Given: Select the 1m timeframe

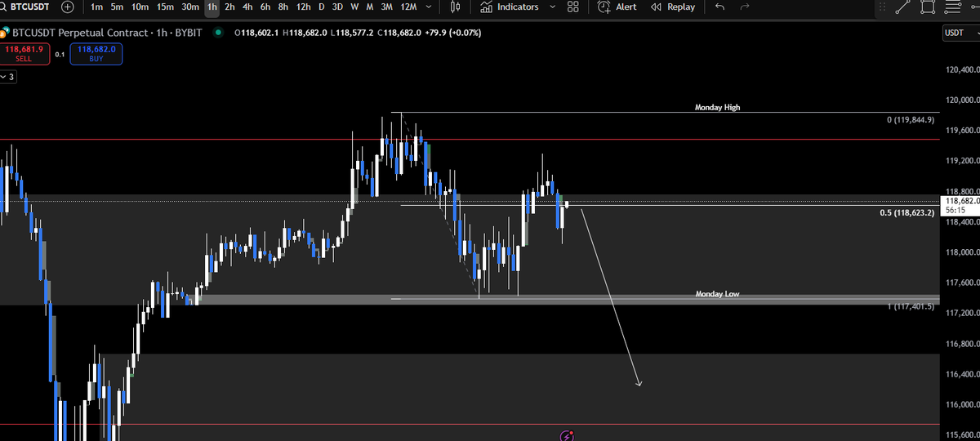Looking at the screenshot, I should click(x=96, y=7).
